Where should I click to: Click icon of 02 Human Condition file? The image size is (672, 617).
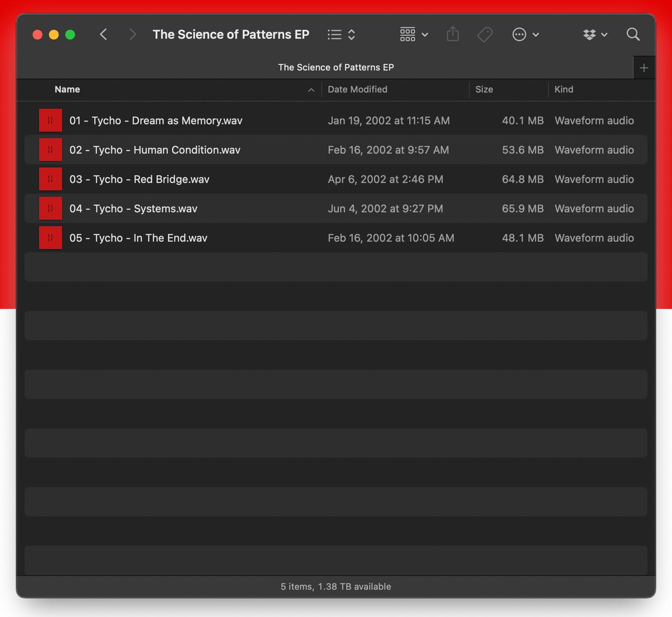(x=50, y=150)
